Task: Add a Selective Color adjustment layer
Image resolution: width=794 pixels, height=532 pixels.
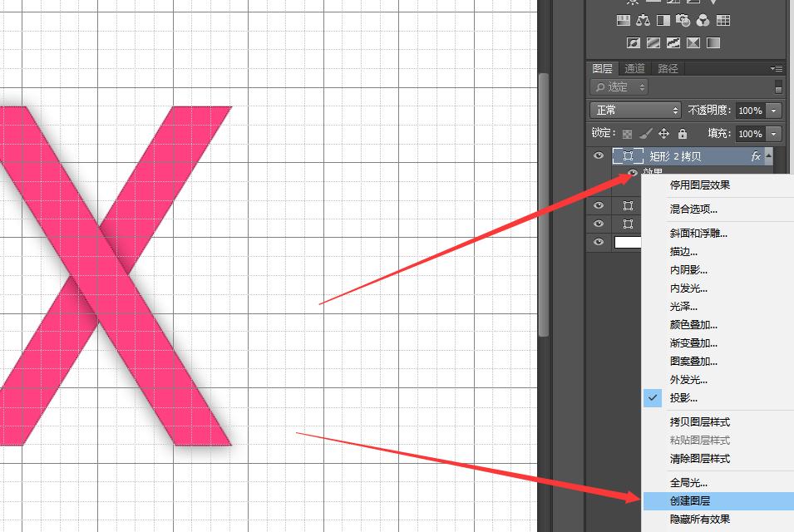Action: [693, 43]
